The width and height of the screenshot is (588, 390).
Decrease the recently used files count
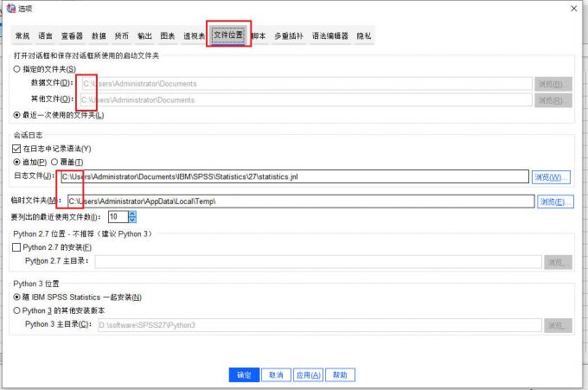(x=132, y=220)
